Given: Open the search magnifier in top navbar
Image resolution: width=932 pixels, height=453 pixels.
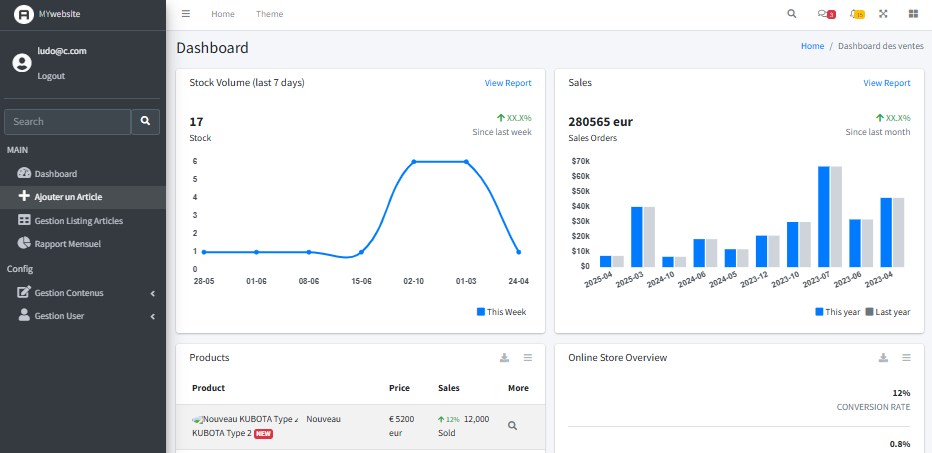Looking at the screenshot, I should pyautogui.click(x=792, y=14).
